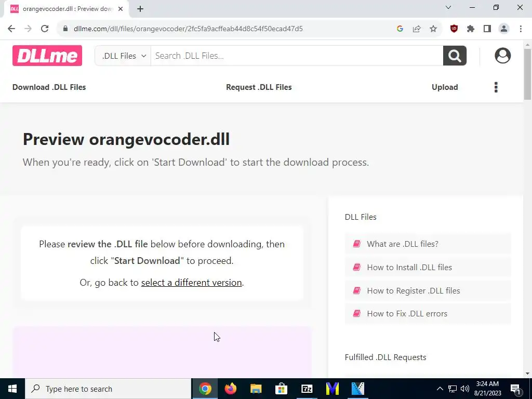The height and width of the screenshot is (399, 532).
Task: Open the user account profile icon on DLLme
Action: coord(502,56)
